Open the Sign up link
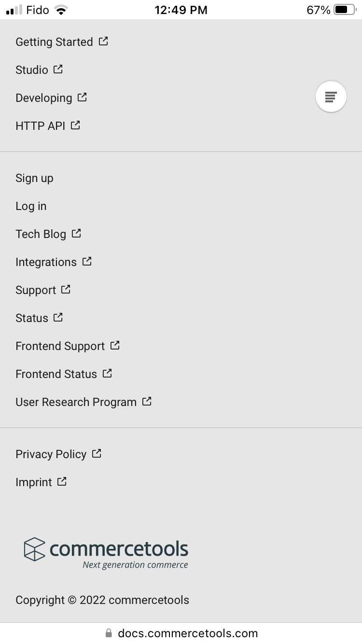Viewport: 362px width, 644px height. click(34, 178)
